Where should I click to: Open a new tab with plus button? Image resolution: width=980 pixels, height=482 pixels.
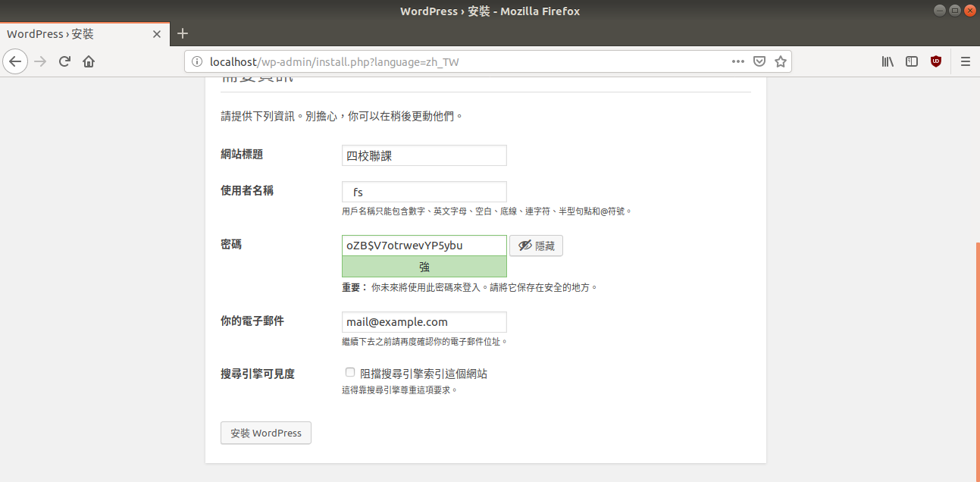[x=183, y=33]
